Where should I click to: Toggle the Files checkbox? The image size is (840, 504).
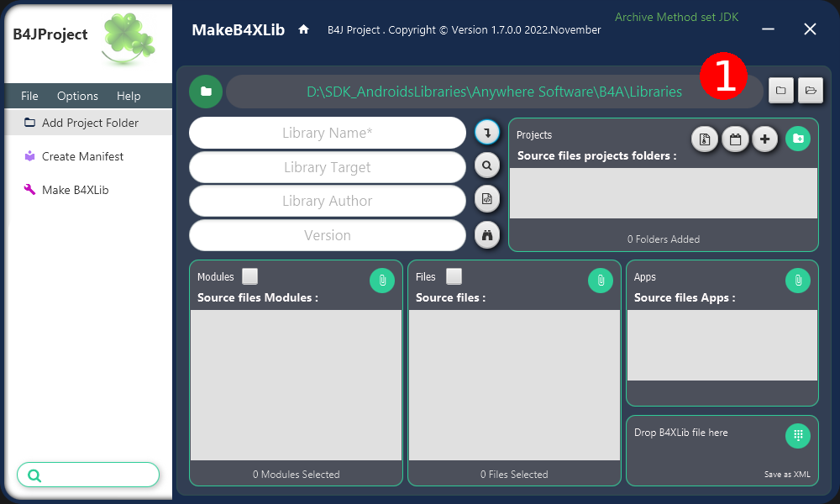click(x=454, y=276)
